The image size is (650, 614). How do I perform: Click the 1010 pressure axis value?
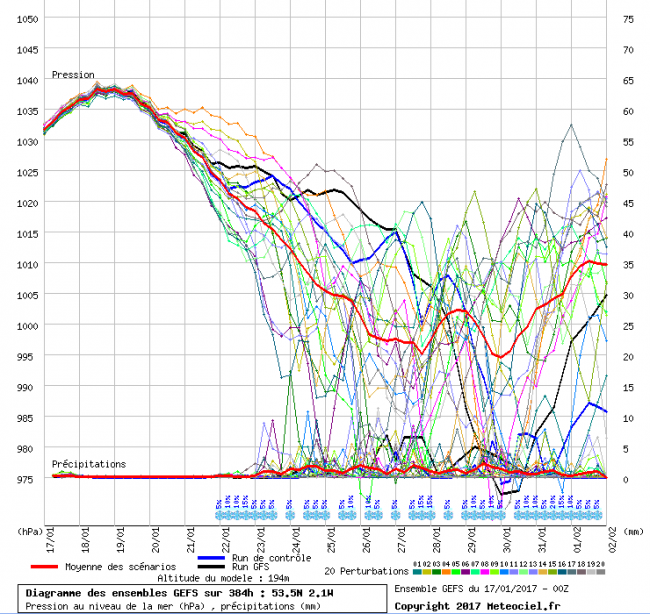tap(27, 265)
